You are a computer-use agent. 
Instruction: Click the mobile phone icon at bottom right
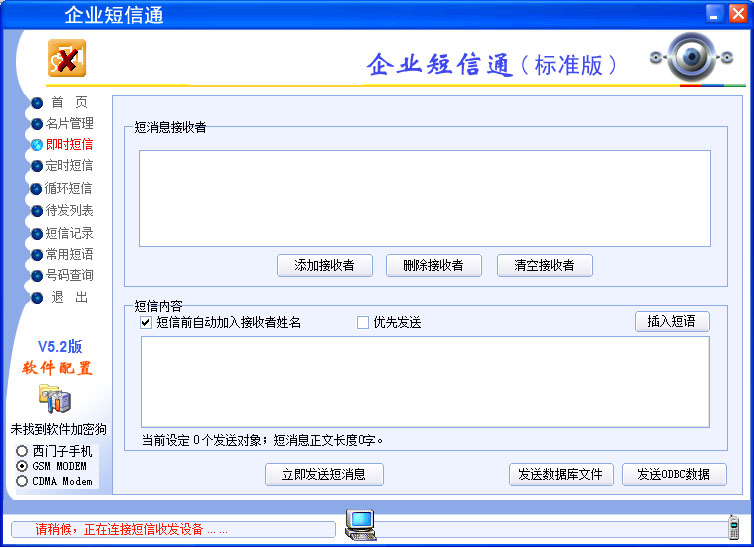click(734, 526)
